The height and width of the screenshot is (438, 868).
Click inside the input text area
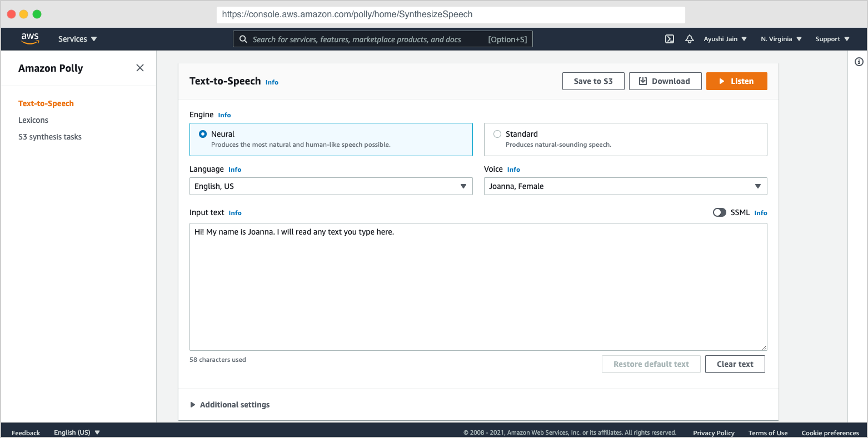tap(478, 286)
